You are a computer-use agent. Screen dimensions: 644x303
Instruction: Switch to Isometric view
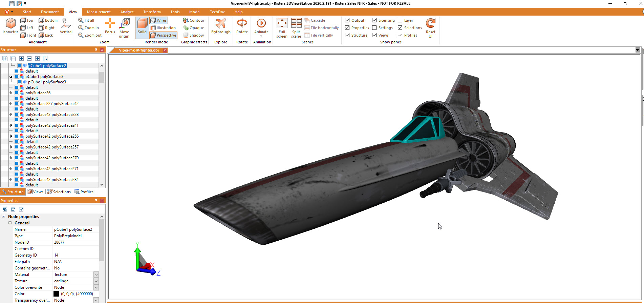pos(10,26)
